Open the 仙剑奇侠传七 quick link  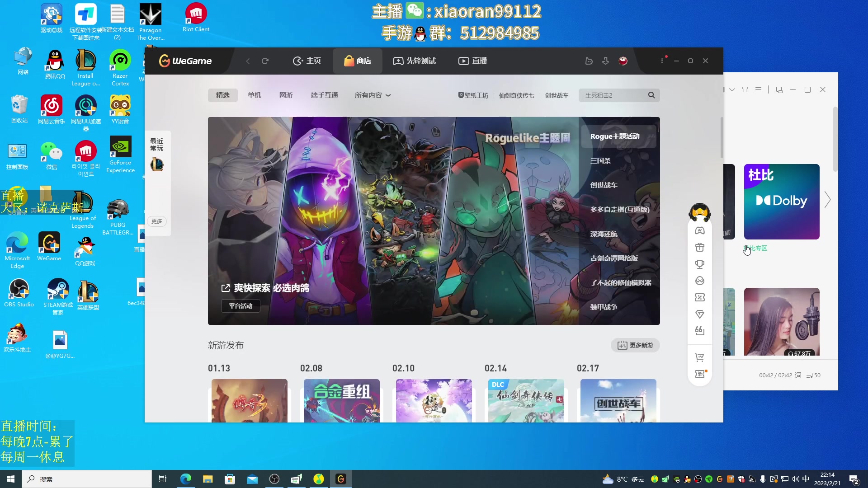click(517, 95)
